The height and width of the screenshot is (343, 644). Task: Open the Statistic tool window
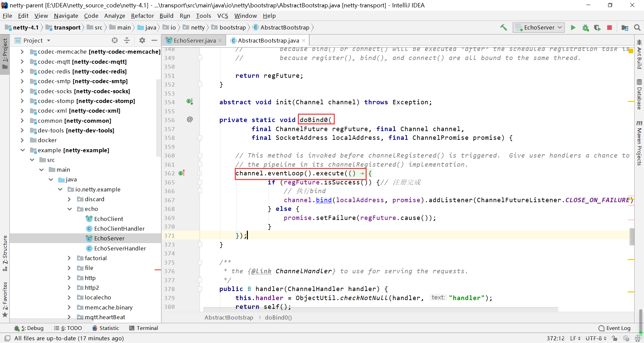click(106, 328)
